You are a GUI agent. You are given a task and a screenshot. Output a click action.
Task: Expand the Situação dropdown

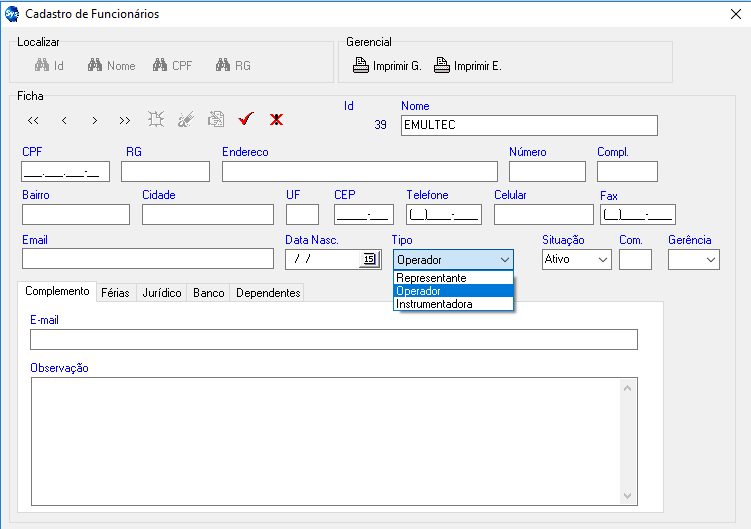[602, 259]
